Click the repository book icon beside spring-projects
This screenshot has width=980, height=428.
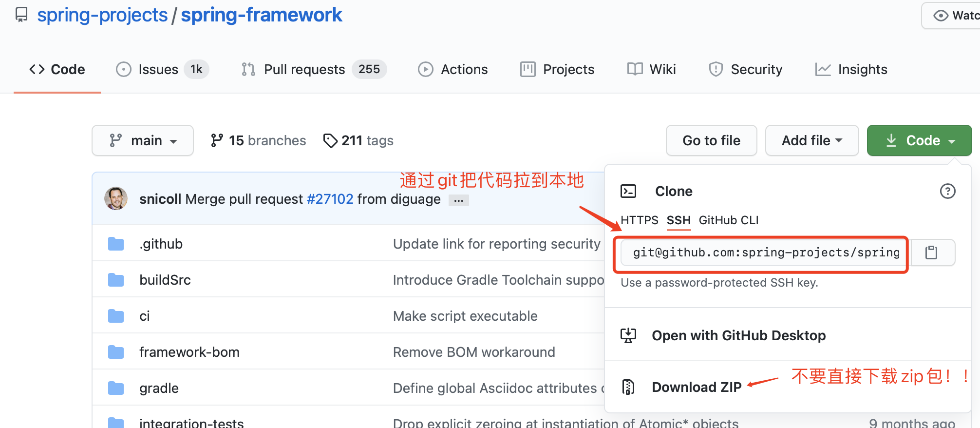point(21,15)
